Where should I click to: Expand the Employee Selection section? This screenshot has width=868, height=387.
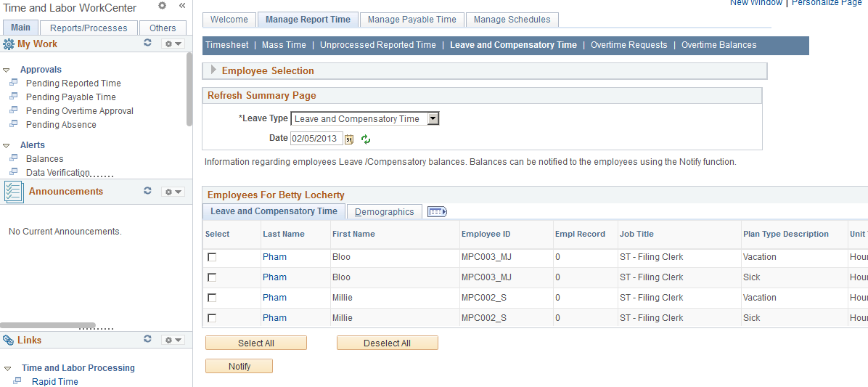tap(213, 70)
